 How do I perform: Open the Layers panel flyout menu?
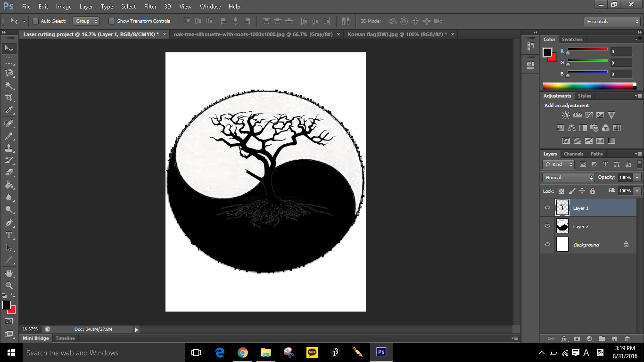(638, 154)
